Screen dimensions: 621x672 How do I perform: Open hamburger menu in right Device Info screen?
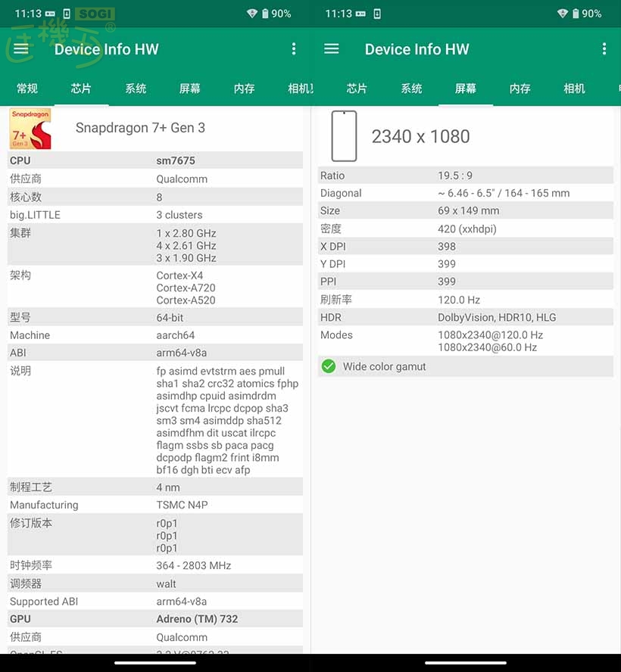click(x=332, y=49)
